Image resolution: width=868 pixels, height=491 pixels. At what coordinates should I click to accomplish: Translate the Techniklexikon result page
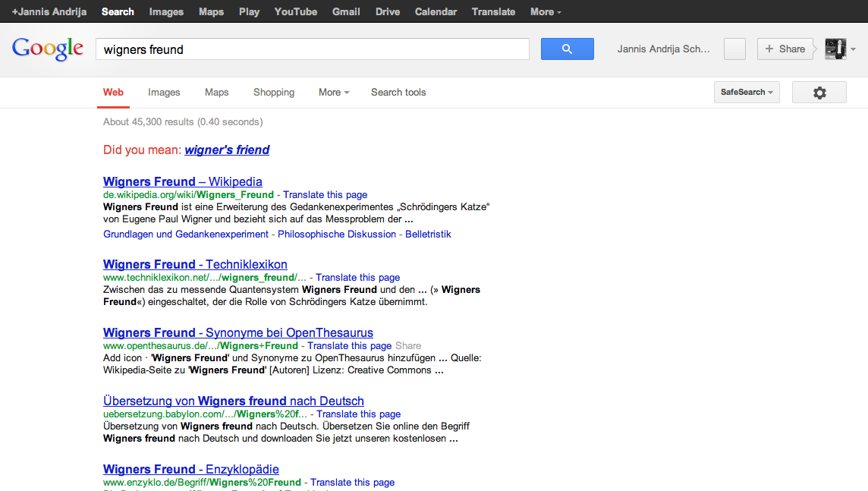357,277
